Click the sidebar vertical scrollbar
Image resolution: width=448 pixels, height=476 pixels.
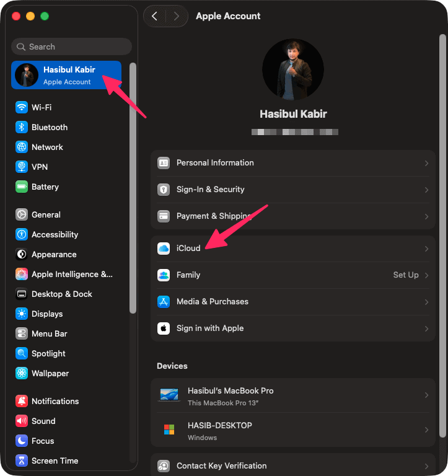coord(133,188)
